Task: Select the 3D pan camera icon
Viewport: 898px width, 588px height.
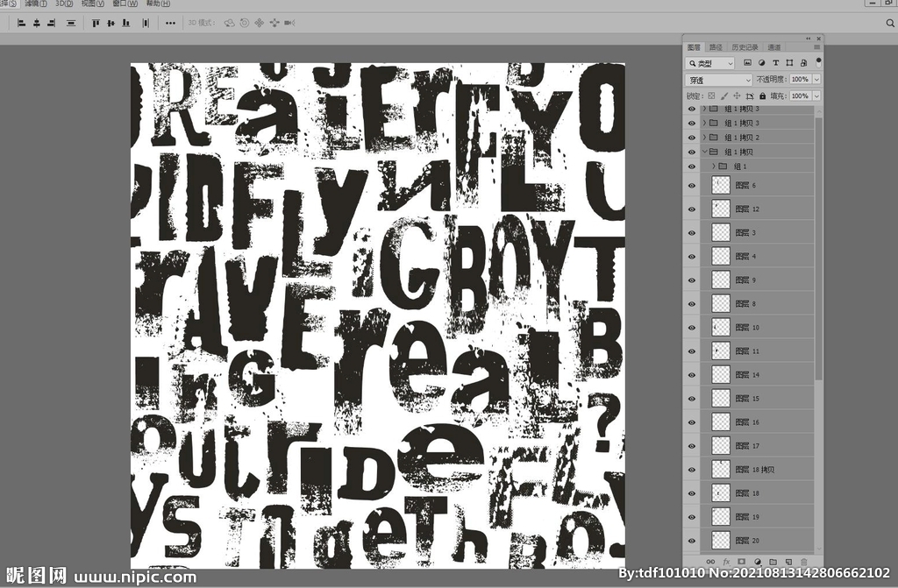Action: pyautogui.click(x=260, y=23)
